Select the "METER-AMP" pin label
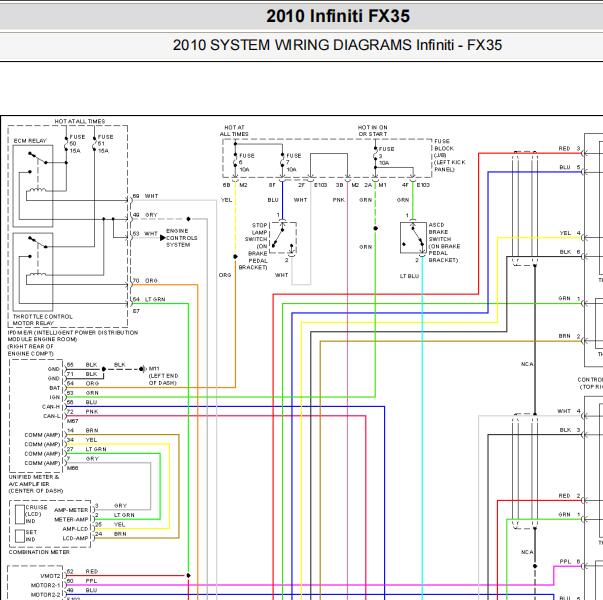Screen dimensions: 603x600 click(71, 520)
